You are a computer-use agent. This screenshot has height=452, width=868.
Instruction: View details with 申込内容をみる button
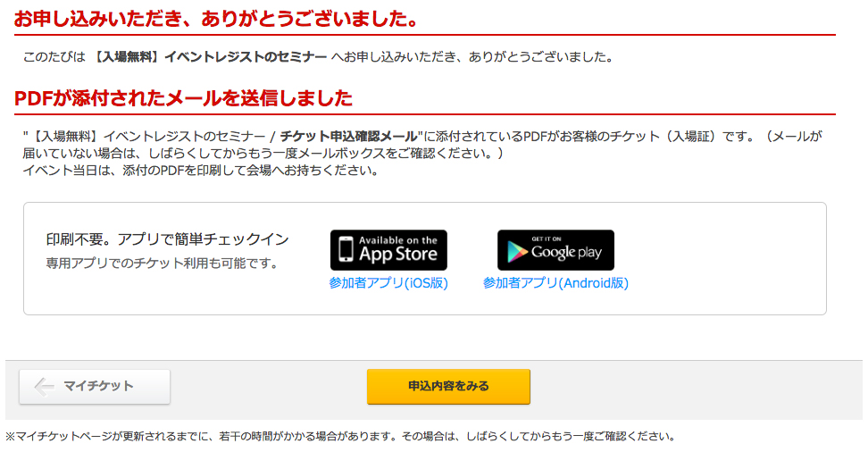pyautogui.click(x=448, y=387)
